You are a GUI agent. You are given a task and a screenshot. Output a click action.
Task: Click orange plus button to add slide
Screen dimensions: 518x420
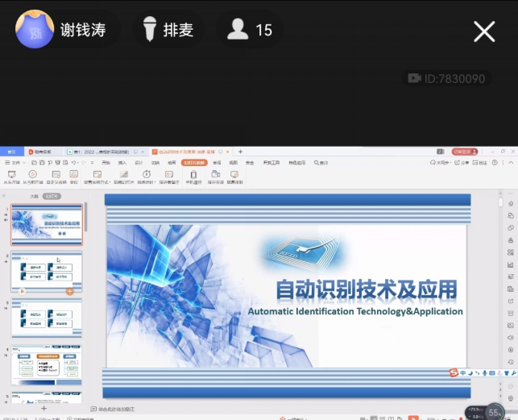click(x=69, y=291)
